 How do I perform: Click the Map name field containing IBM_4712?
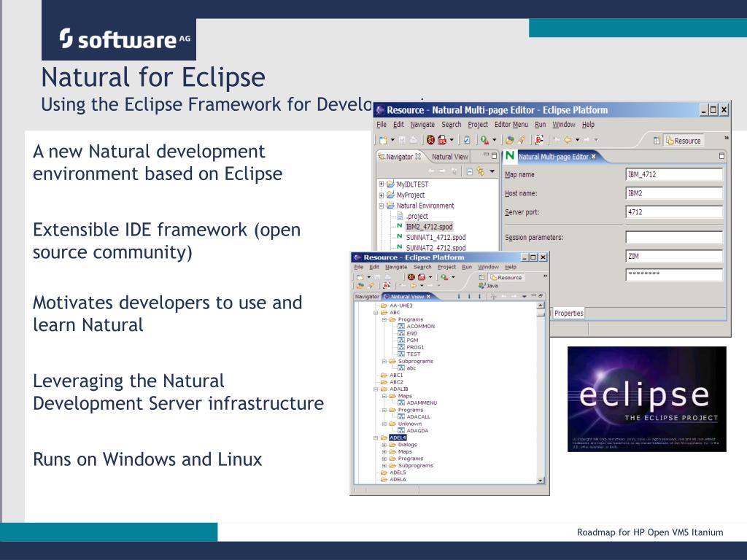(674, 175)
